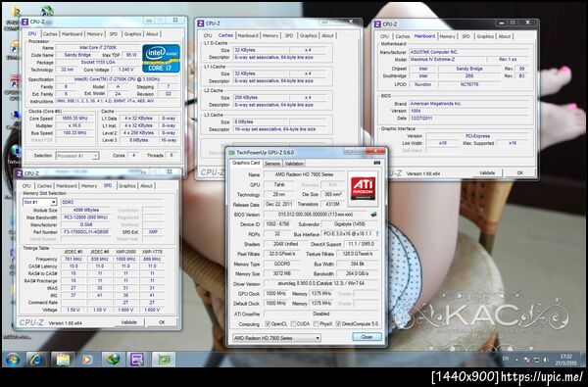Viewport: 588px width, 387px height.
Task: Click Core Voltage value '1.240 V'
Action: [x=125, y=70]
